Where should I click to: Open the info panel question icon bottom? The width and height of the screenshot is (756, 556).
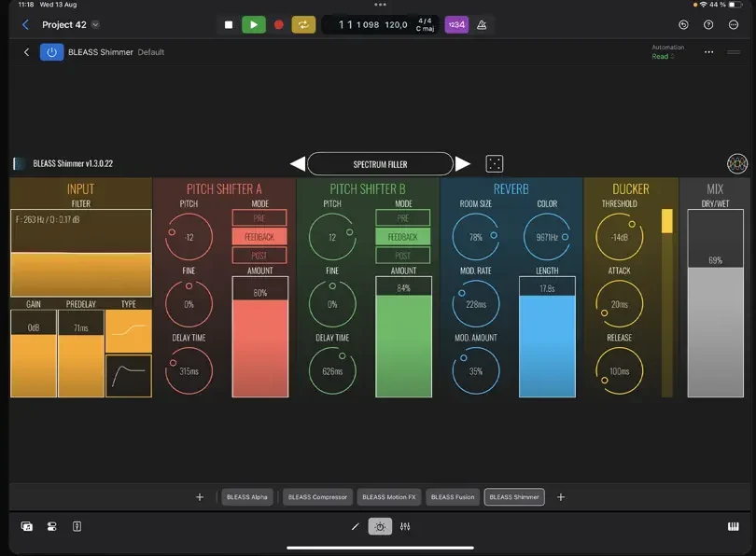77,526
